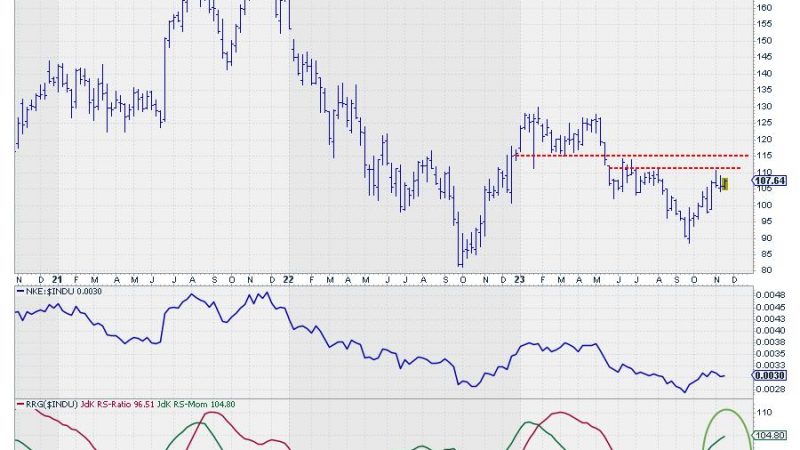Click the 0.0035 ratio axis label
The width and height of the screenshot is (800, 450).
770,354
